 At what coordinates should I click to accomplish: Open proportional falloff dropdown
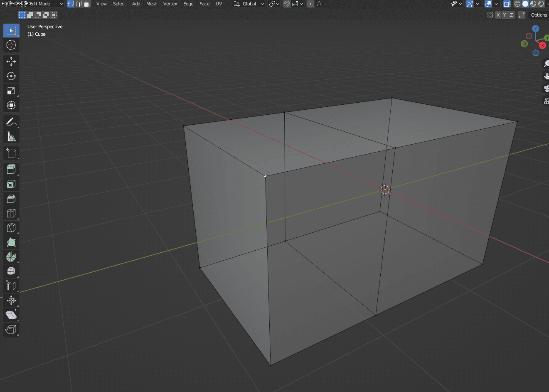[x=321, y=4]
